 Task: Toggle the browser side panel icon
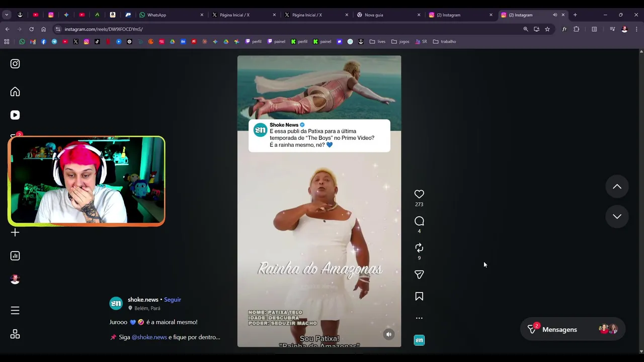click(x=594, y=29)
